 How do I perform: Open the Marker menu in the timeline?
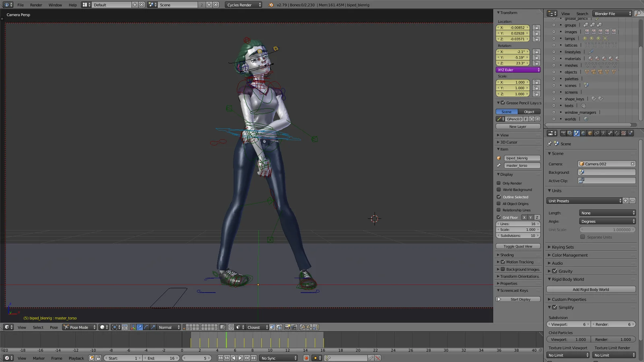click(x=39, y=358)
